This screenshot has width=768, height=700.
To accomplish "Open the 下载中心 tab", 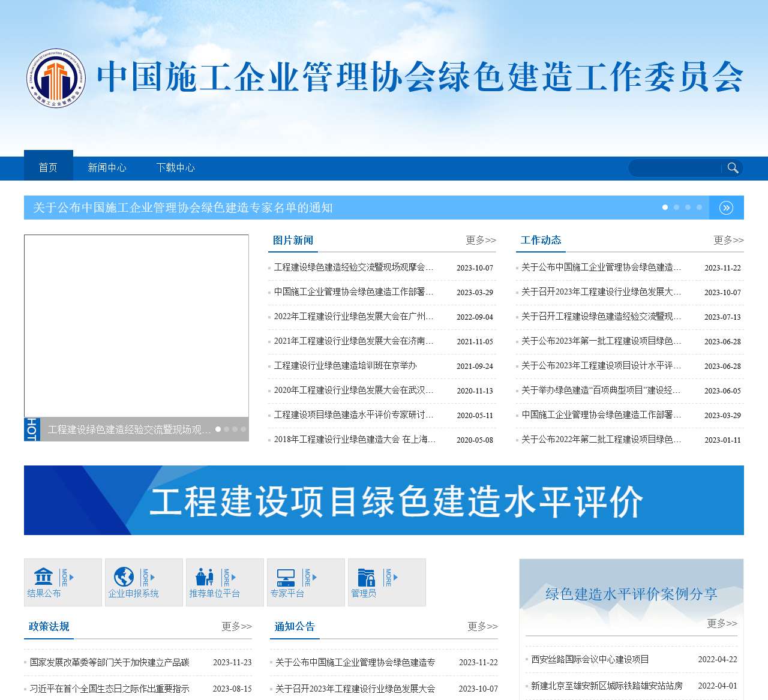I will point(176,167).
